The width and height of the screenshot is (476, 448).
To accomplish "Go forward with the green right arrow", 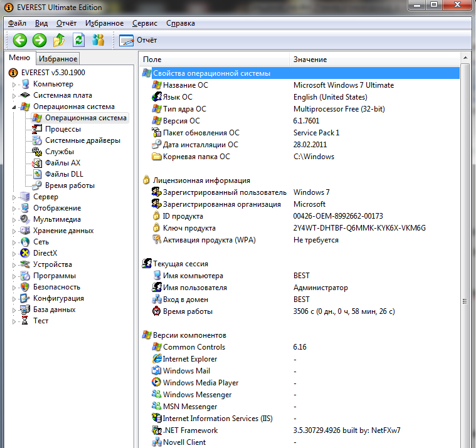I will tap(40, 40).
